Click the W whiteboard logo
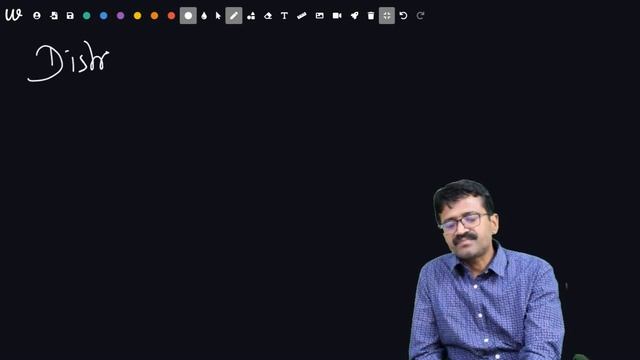Screen dimensions: 640x360 13,16
